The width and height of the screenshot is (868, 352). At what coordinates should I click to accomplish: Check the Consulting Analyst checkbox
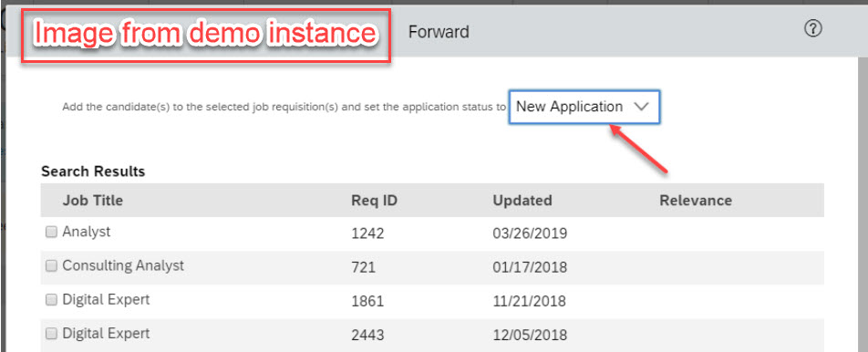(x=51, y=266)
